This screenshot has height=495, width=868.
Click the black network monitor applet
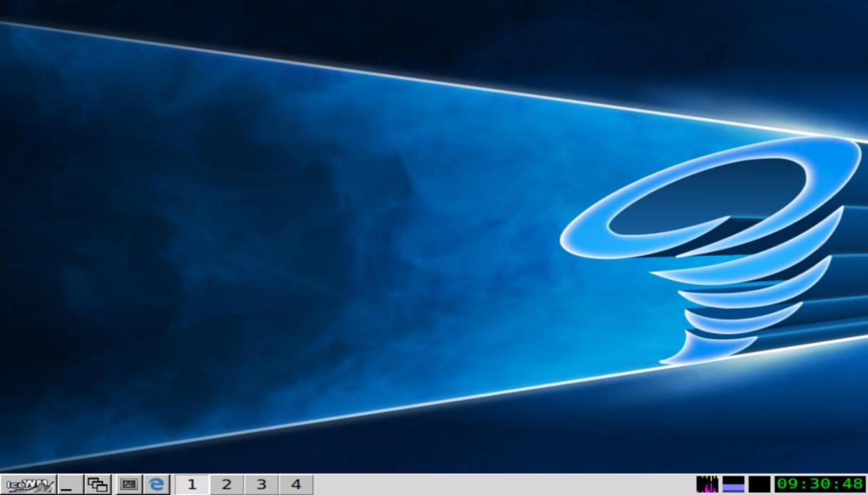(759, 484)
